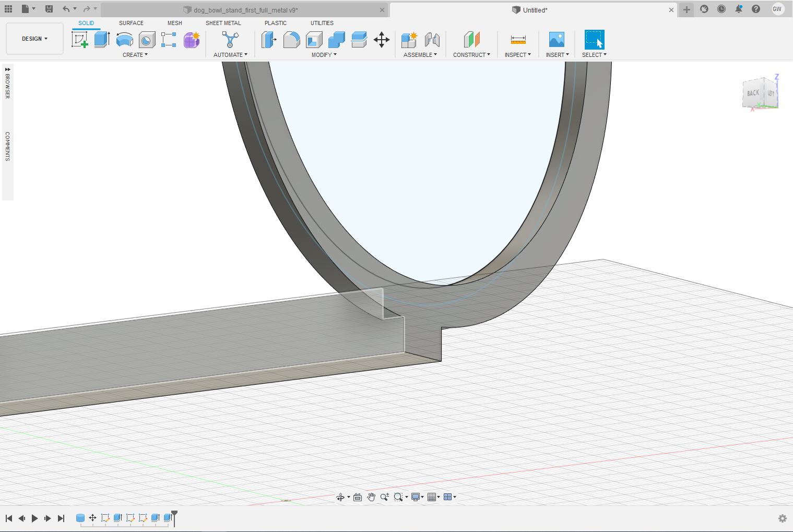Click the BACK face of ViewCube
The image size is (793, 532).
point(752,93)
